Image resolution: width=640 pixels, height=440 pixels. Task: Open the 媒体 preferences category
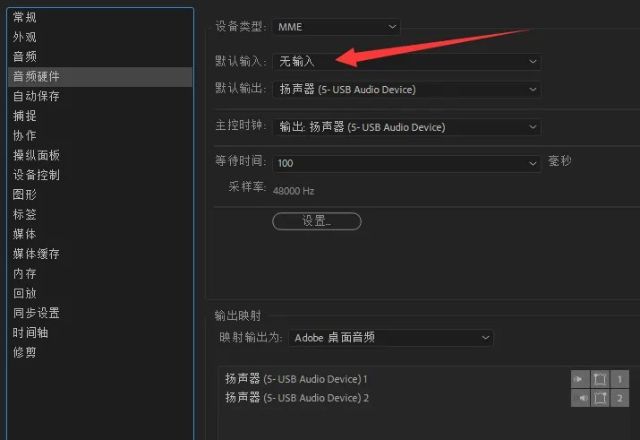pos(100,234)
